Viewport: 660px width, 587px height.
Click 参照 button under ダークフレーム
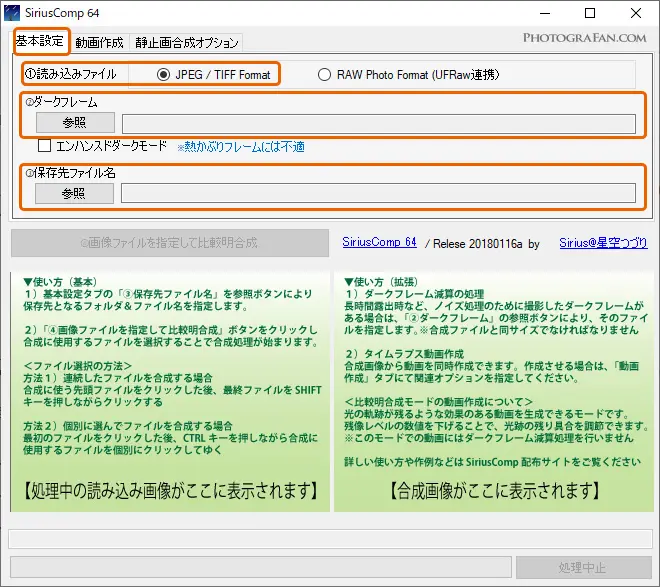coord(75,122)
